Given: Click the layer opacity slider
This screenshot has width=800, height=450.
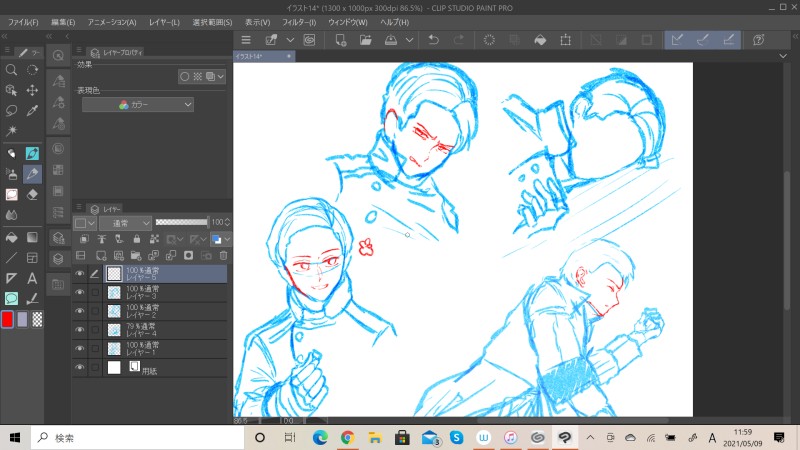Looking at the screenshot, I should click(x=182, y=222).
